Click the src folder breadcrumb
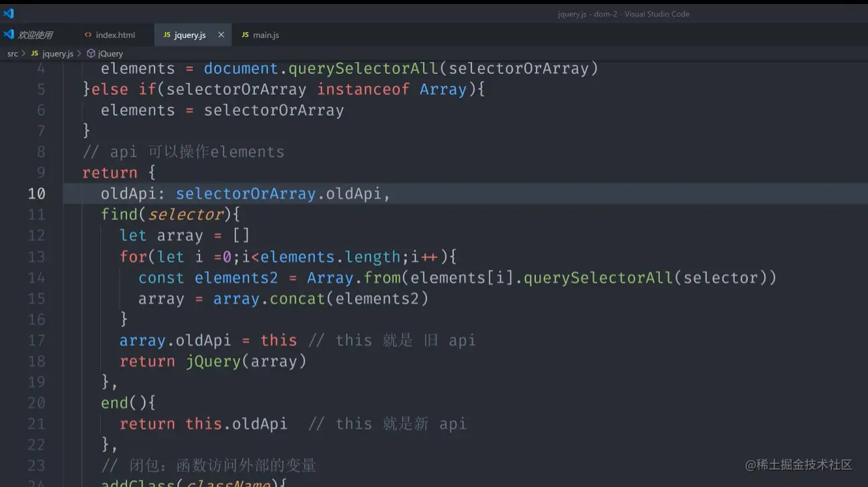The image size is (868, 487). [x=13, y=54]
